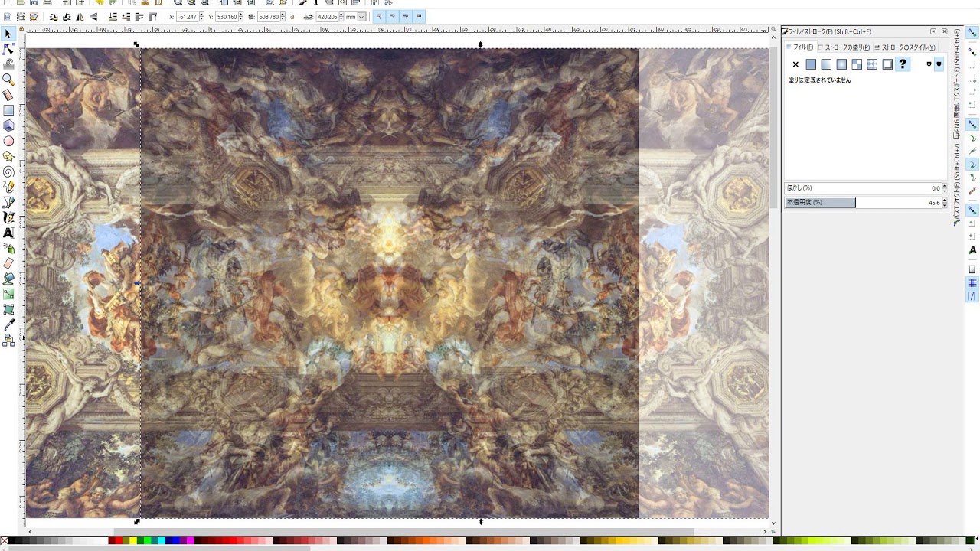Choose radial gradient fill
Viewport: 980px width, 551px height.
click(841, 64)
